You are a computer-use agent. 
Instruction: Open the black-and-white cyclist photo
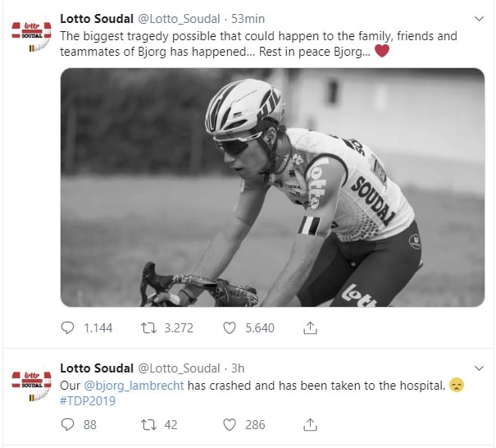pyautogui.click(x=272, y=187)
